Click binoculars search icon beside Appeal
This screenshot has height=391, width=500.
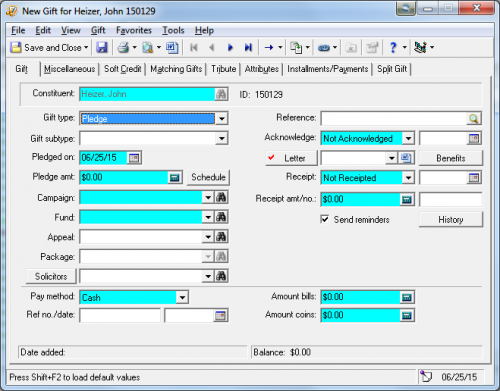point(221,237)
